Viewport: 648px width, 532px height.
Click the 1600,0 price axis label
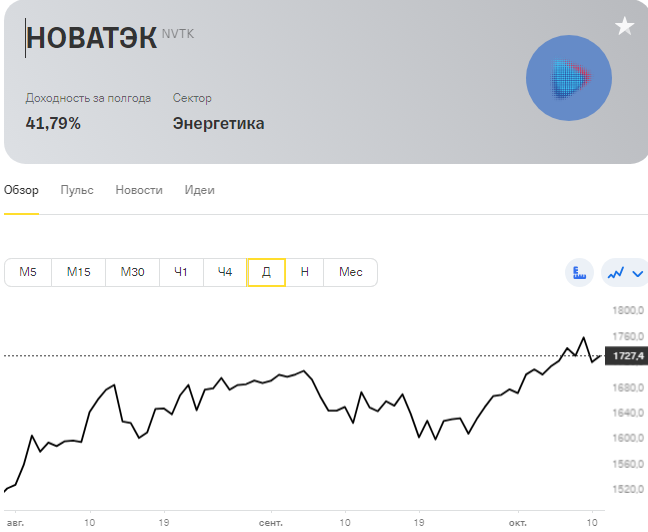pyautogui.click(x=628, y=438)
